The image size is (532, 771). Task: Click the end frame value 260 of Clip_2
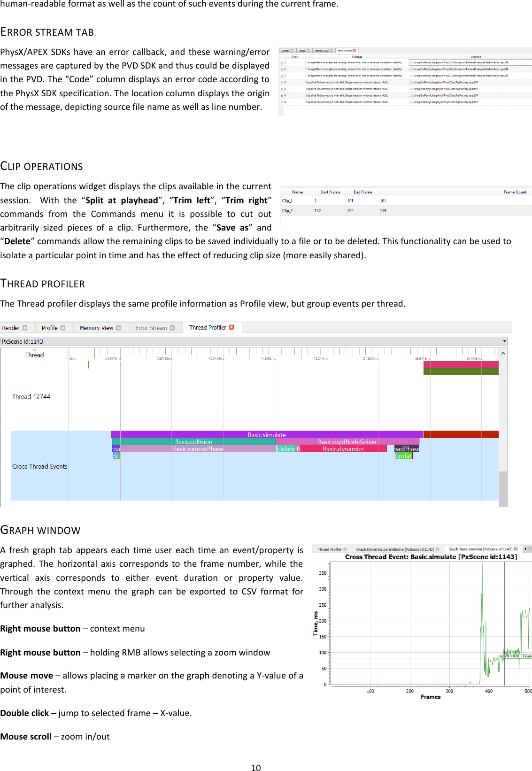point(350,211)
